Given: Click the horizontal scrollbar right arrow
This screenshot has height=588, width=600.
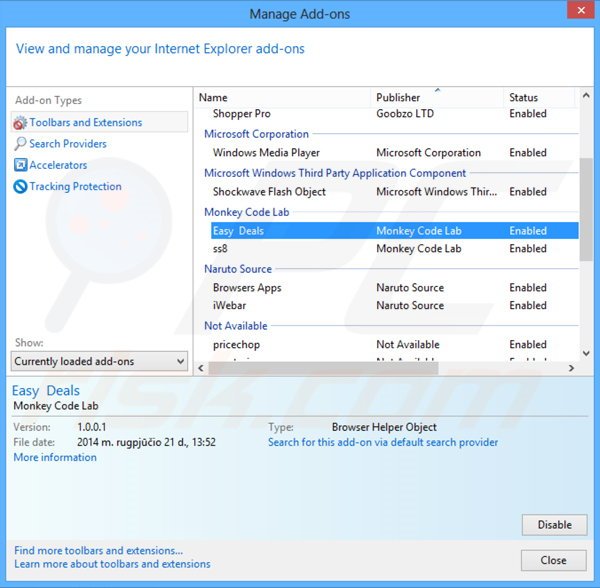Looking at the screenshot, I should coord(571,368).
